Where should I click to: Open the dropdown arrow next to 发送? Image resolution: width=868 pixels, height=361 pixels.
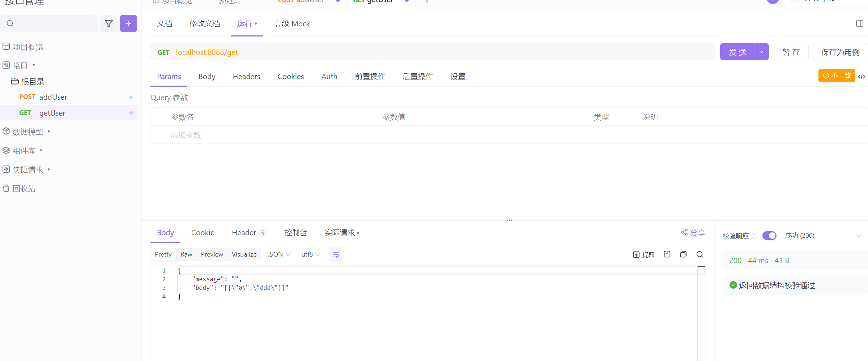(x=761, y=52)
